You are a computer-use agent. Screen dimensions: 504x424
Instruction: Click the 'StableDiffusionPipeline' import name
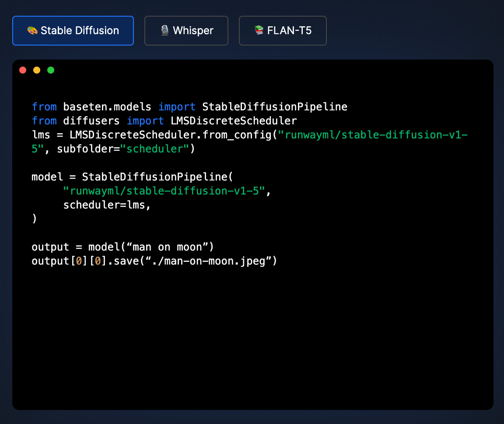pyautogui.click(x=275, y=107)
